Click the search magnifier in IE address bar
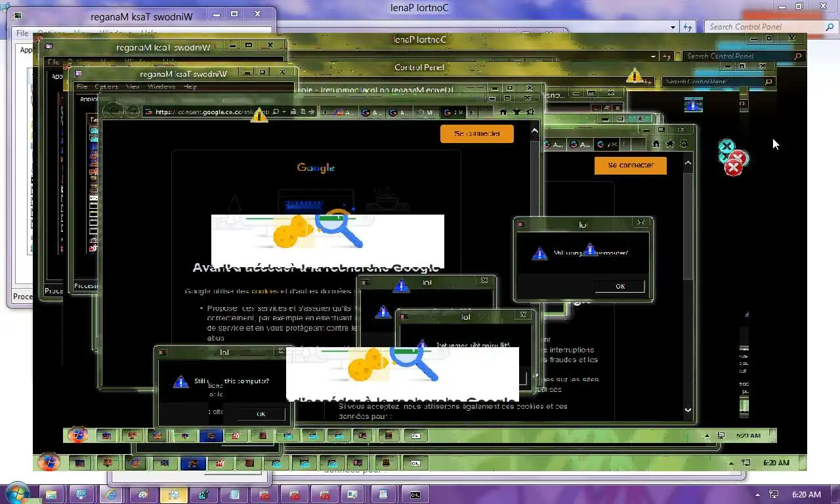Image resolution: width=840 pixels, height=504 pixels. point(276,112)
